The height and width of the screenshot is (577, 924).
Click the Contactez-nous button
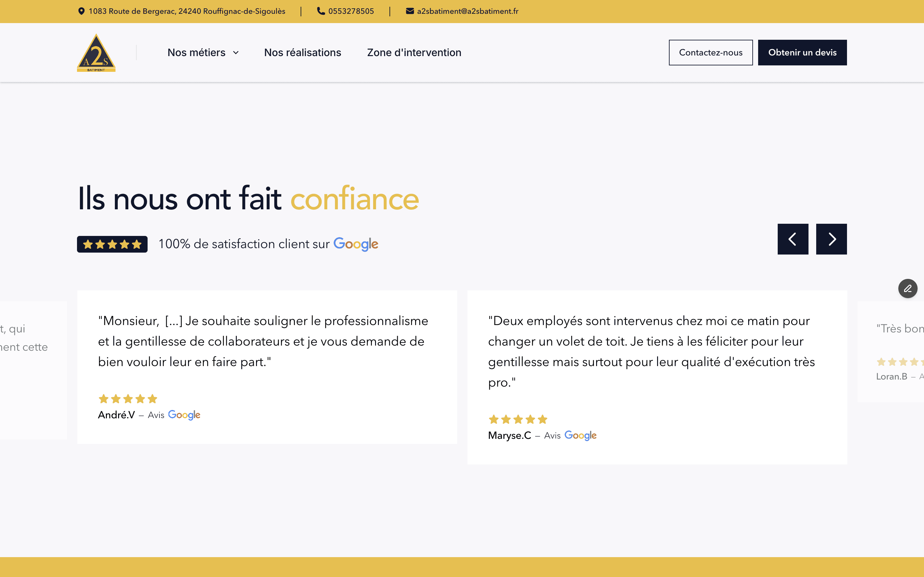[711, 53]
